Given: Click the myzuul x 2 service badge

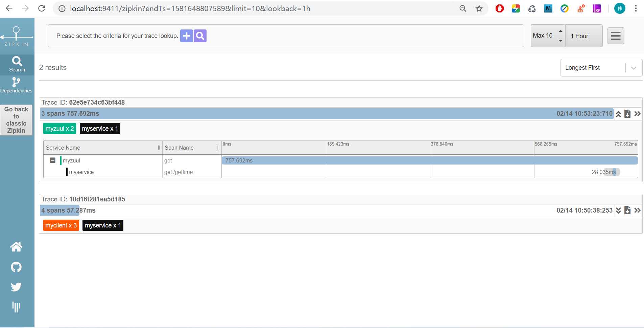Looking at the screenshot, I should pyautogui.click(x=59, y=129).
